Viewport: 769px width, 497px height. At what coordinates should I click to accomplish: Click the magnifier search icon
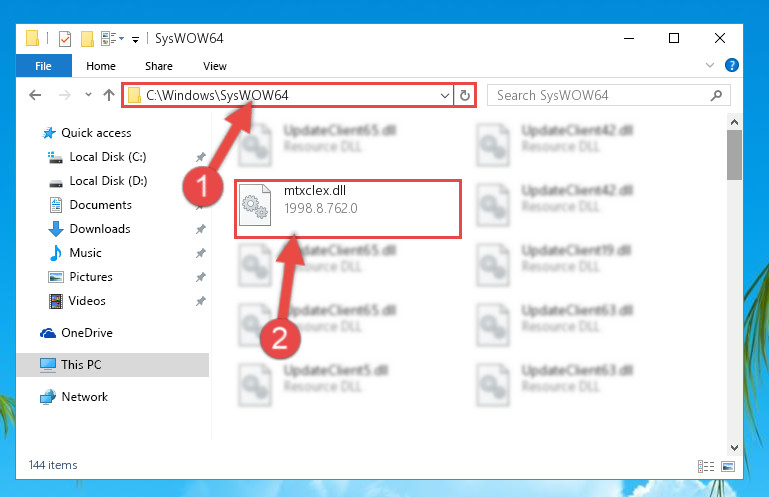tap(716, 95)
